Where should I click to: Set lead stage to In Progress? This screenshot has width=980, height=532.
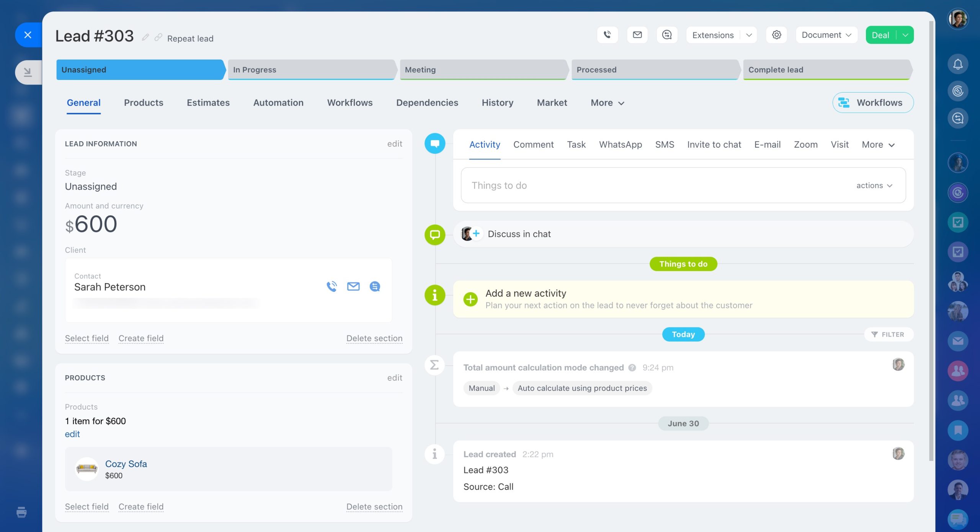point(311,70)
